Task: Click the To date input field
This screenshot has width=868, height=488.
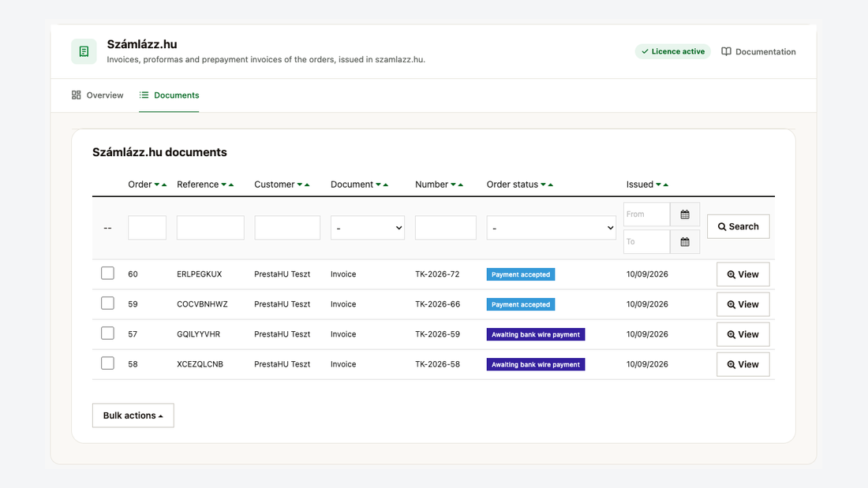Action: pos(646,242)
